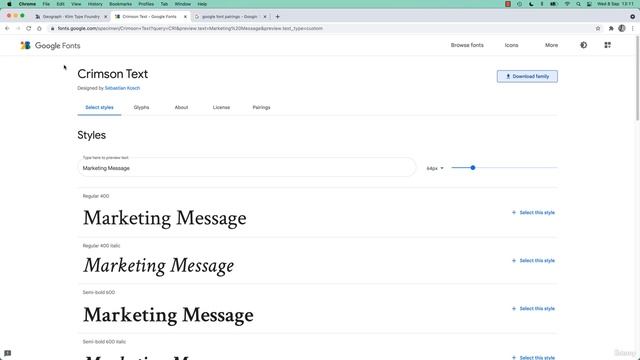Open Spotlight search icon

coord(578,4)
